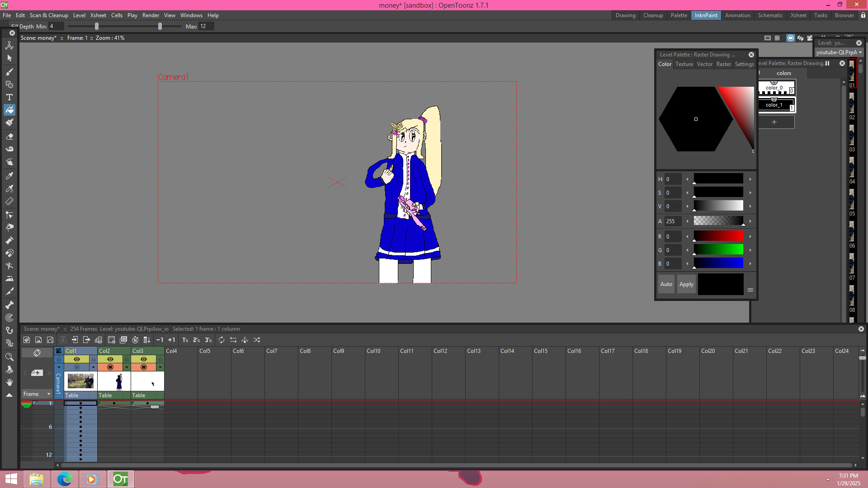Select the Iron tool
Viewport: 868px width, 488px height.
[x=9, y=278]
